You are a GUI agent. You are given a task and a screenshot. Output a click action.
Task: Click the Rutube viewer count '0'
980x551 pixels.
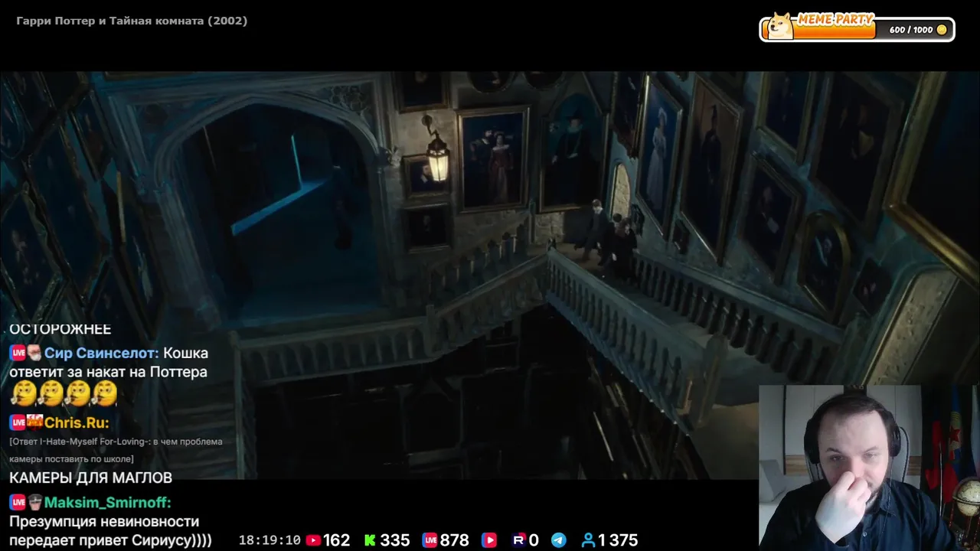click(534, 540)
